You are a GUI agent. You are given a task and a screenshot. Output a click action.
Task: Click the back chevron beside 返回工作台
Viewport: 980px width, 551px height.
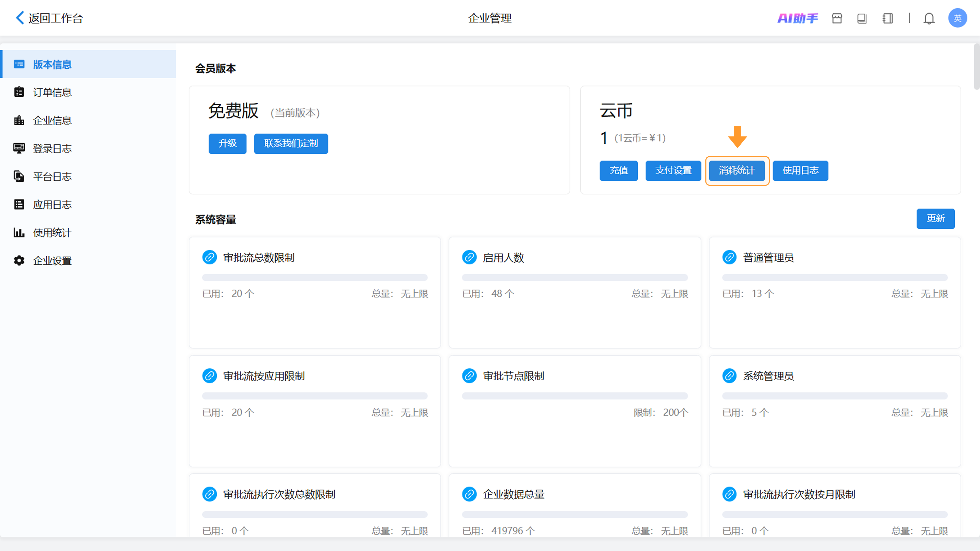tap(19, 18)
